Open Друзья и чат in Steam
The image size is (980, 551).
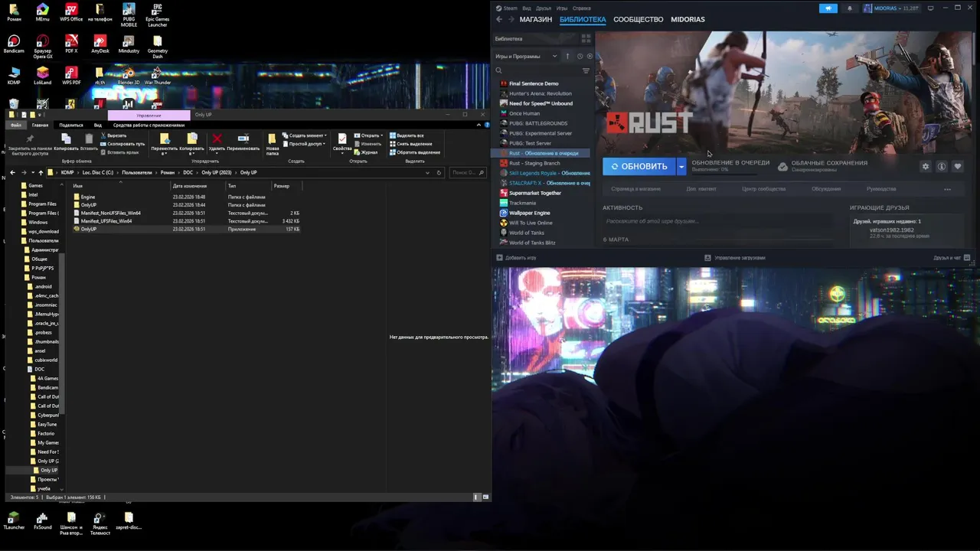(952, 258)
